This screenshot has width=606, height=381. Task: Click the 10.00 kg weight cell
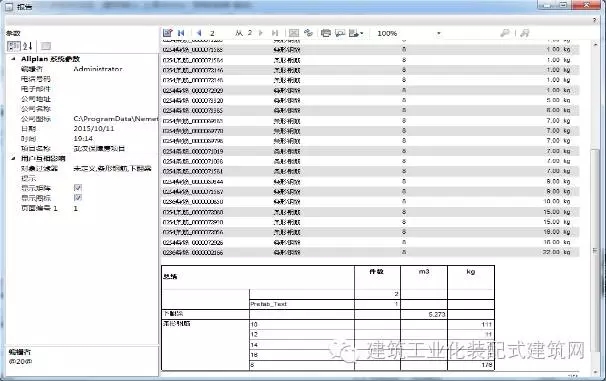tap(557, 202)
